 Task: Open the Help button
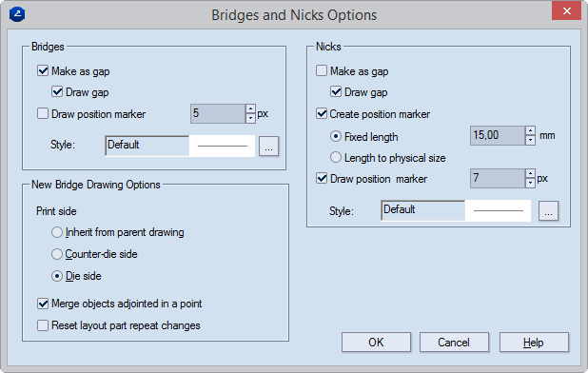(534, 343)
